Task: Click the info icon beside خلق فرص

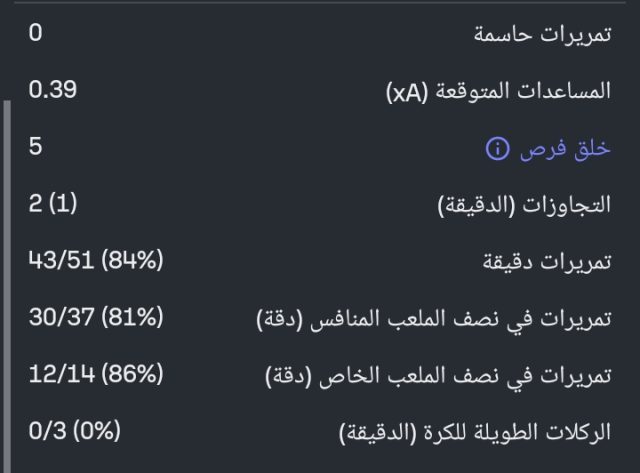Action: (497, 149)
